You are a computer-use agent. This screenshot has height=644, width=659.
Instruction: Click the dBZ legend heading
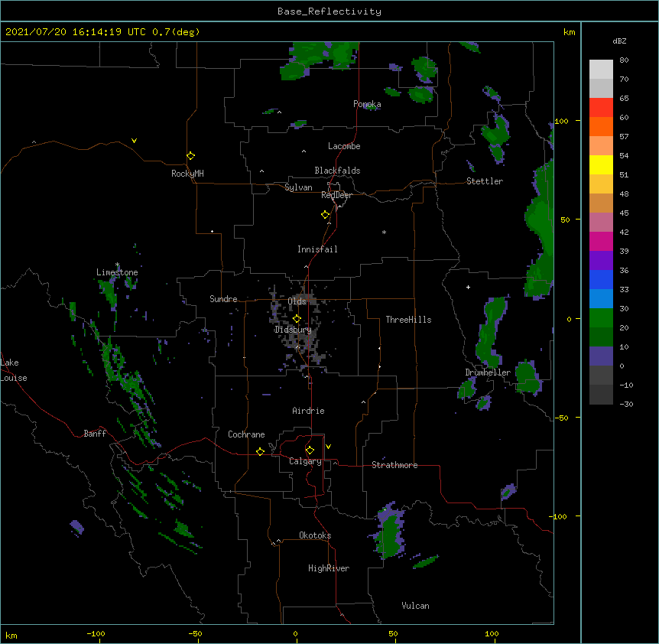[619, 41]
